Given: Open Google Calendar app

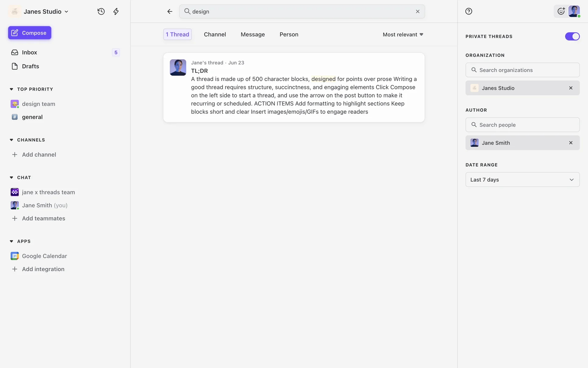Looking at the screenshot, I should 44,256.
